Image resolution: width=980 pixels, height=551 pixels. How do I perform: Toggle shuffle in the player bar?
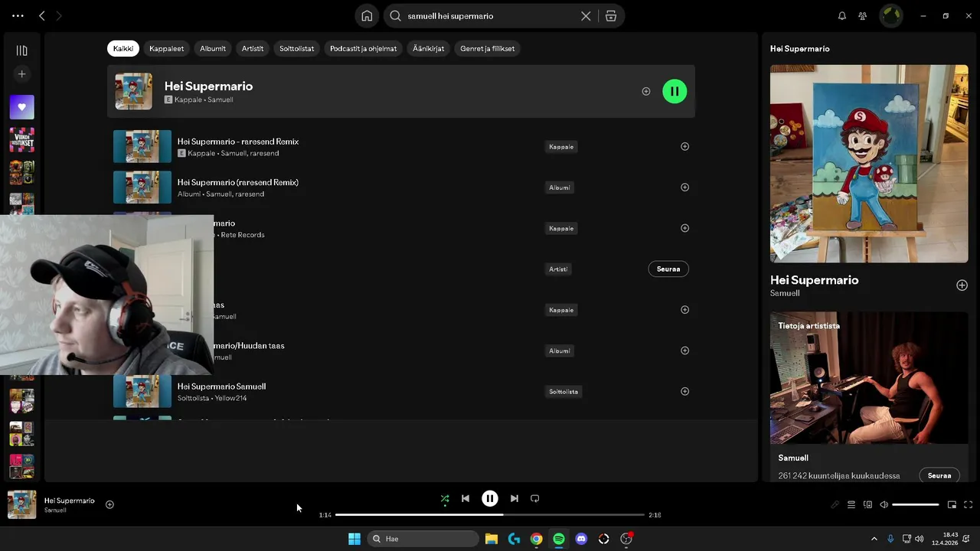(x=445, y=498)
